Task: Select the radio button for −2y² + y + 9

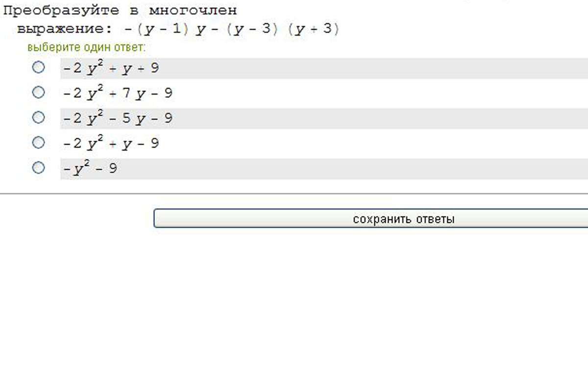Action: tap(38, 67)
